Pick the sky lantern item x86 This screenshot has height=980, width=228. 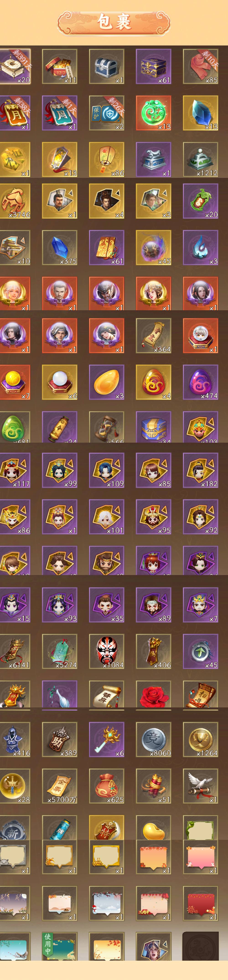(x=106, y=159)
